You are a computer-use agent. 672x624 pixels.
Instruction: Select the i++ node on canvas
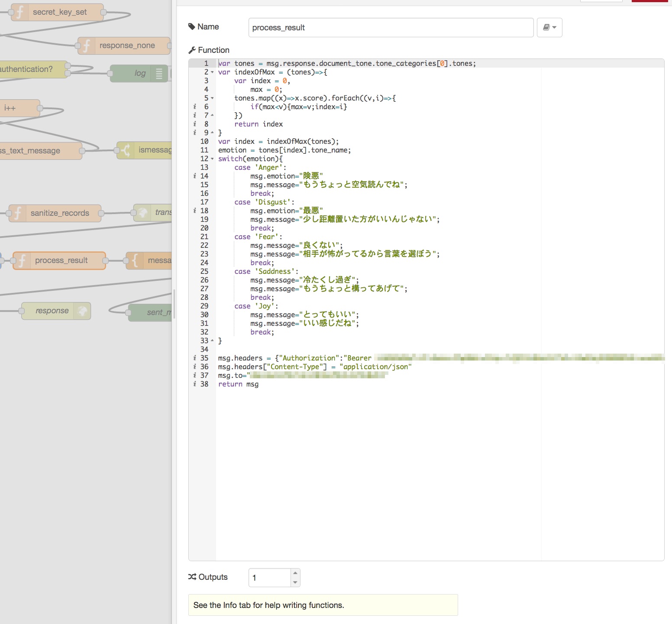pos(19,108)
